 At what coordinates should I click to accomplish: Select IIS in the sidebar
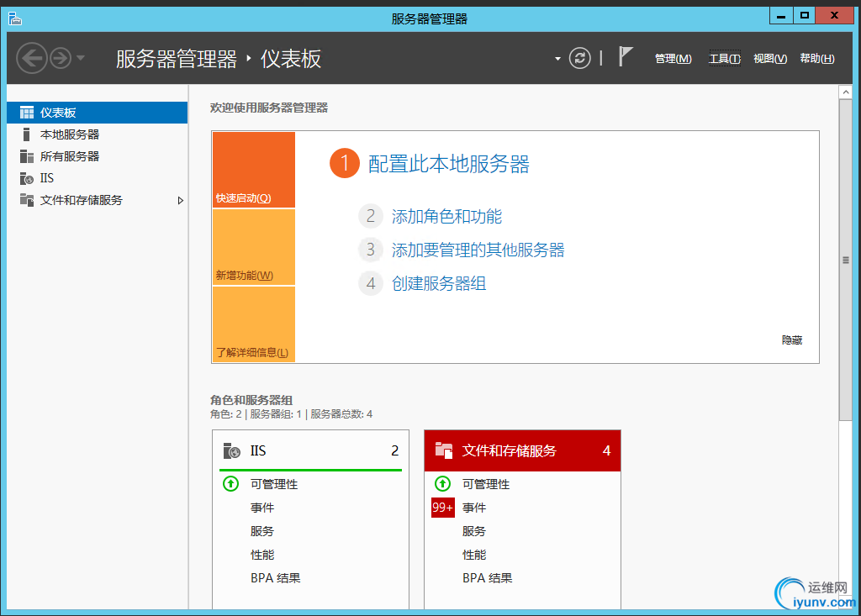tap(98, 178)
